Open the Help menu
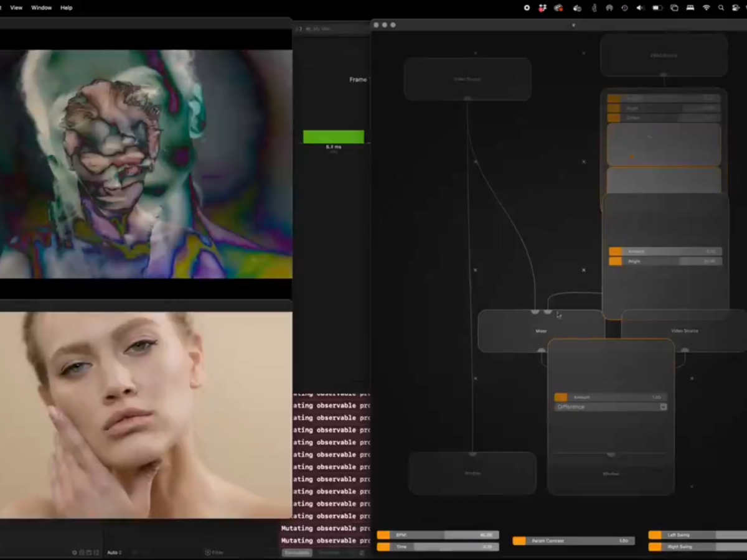Viewport: 747px width, 560px height. click(x=67, y=8)
